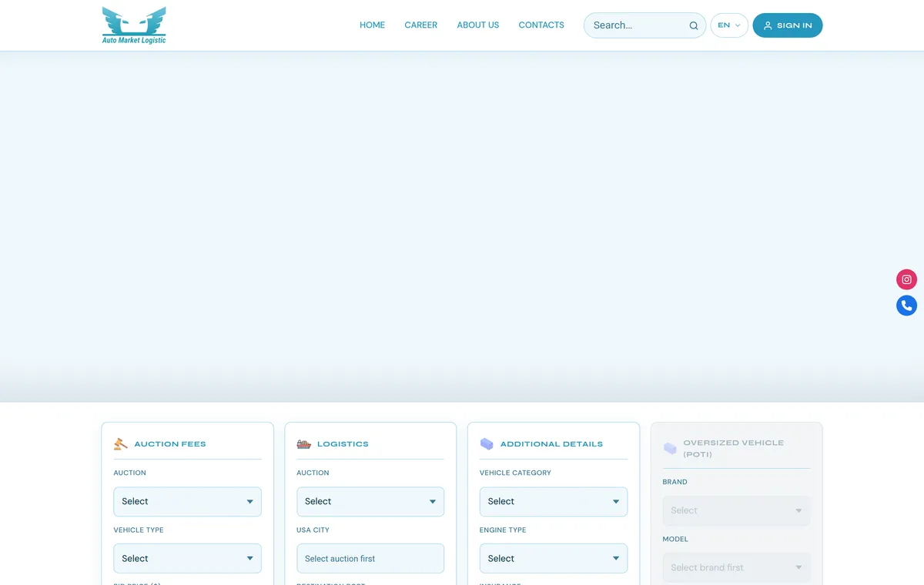The height and width of the screenshot is (585, 924).
Task: Click the Sign In button
Action: pyautogui.click(x=788, y=25)
